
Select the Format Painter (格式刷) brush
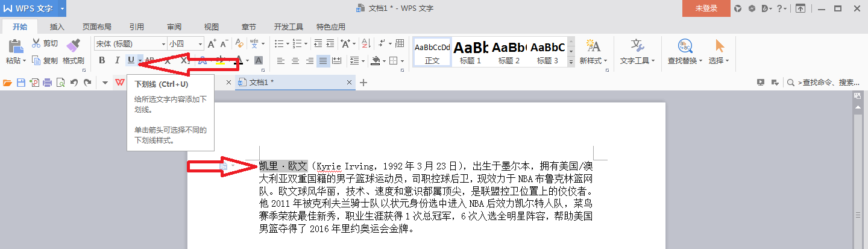point(73,46)
